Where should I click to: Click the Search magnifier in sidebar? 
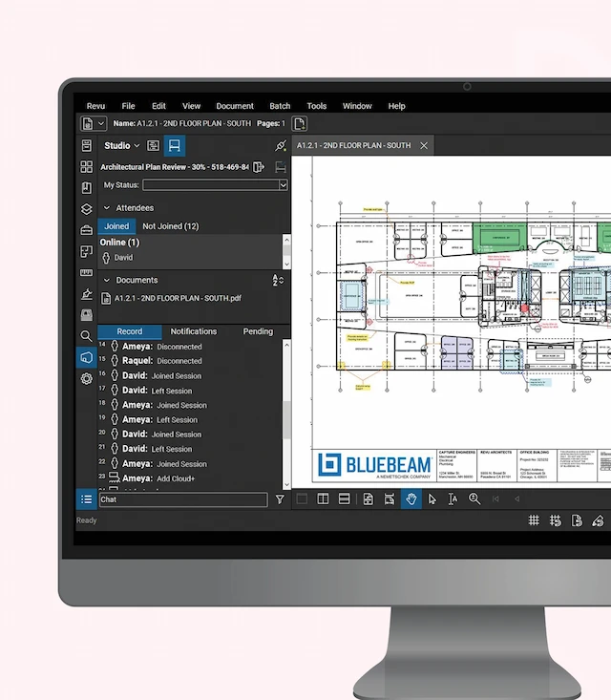pyautogui.click(x=87, y=336)
